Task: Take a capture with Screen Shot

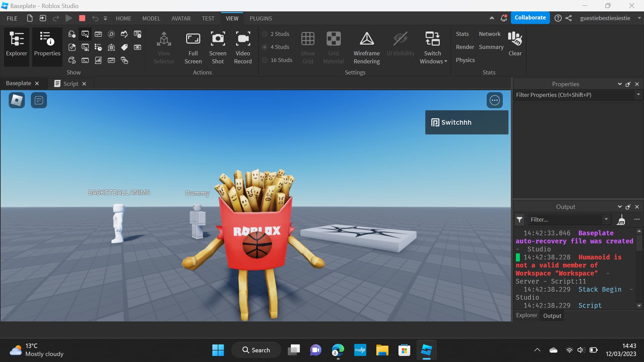Action: point(218,47)
